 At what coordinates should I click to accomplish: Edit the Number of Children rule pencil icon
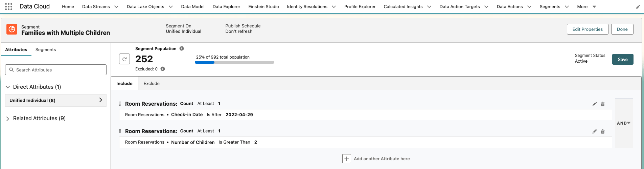(594, 131)
